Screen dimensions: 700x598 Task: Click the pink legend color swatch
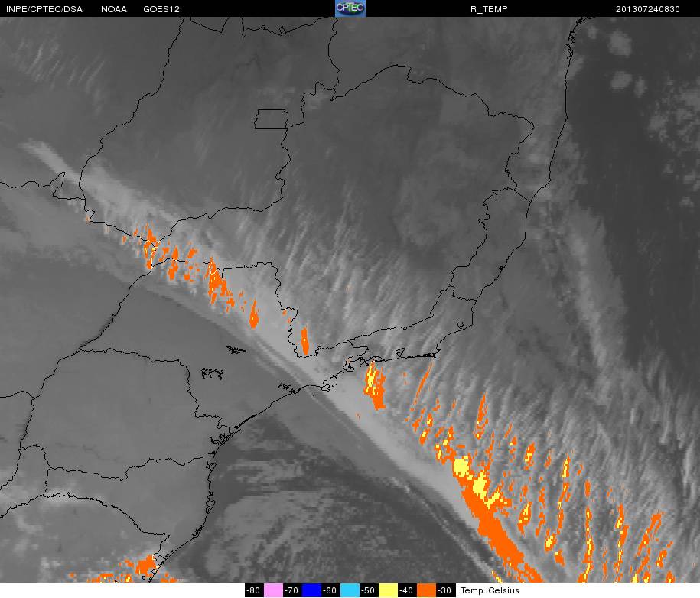(274, 590)
